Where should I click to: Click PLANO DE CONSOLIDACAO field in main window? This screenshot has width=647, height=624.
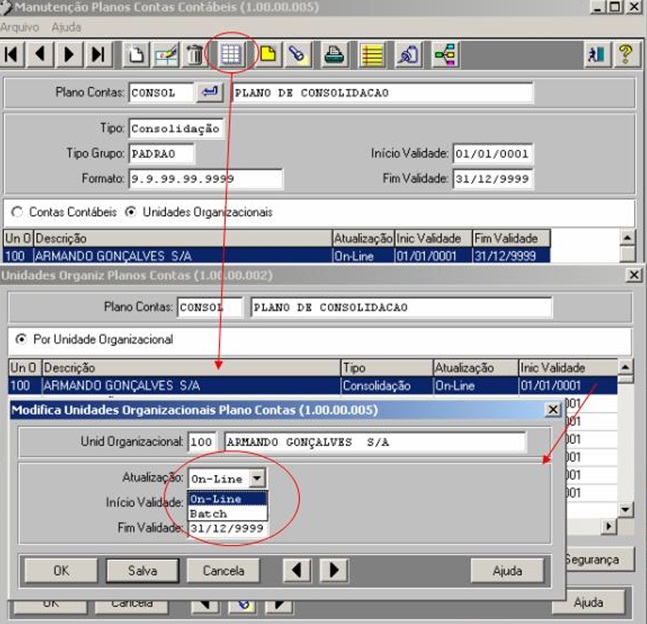click(x=383, y=92)
